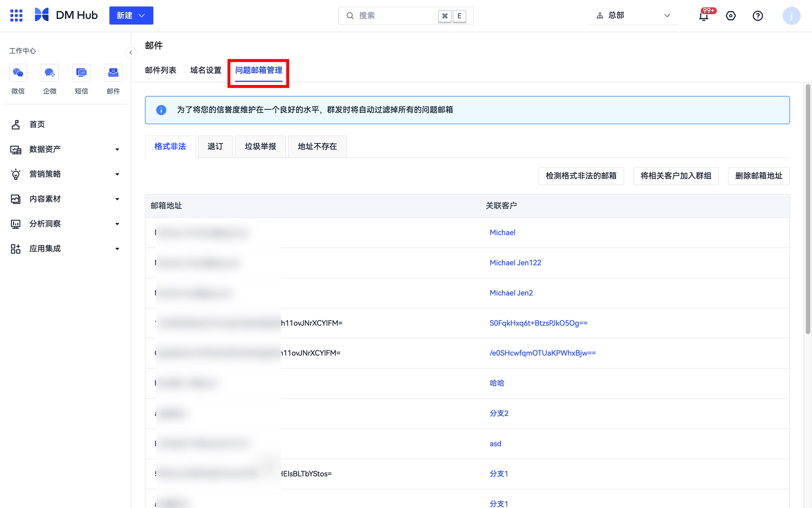Open customer link Michael Jen122
The image size is (812, 508).
(x=515, y=263)
